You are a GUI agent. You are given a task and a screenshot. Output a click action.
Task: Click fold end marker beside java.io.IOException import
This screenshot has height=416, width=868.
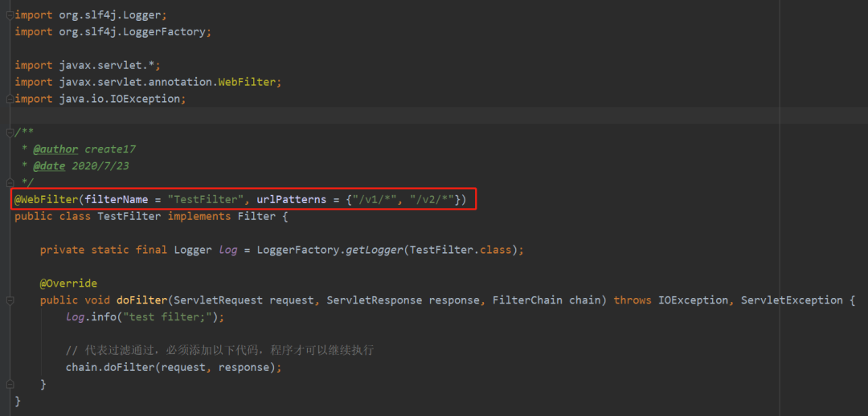point(10,99)
